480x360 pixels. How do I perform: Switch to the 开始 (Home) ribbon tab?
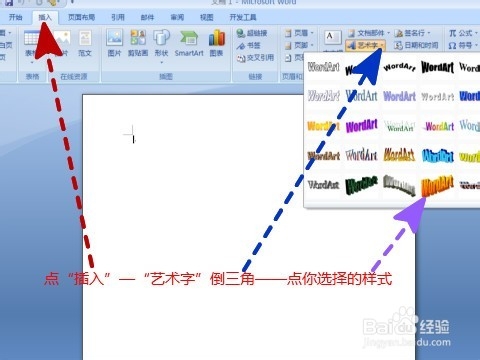(x=15, y=17)
